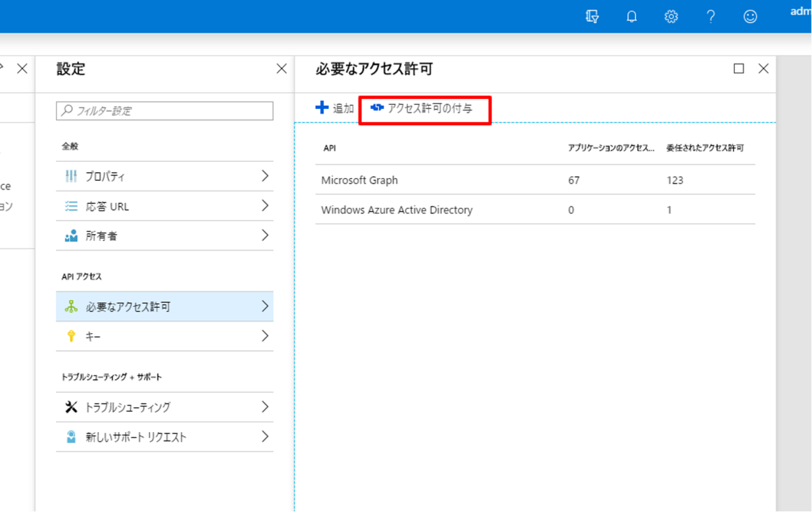Expand chevron on トラブルシューティング row
This screenshot has width=812, height=512.
[x=265, y=407]
